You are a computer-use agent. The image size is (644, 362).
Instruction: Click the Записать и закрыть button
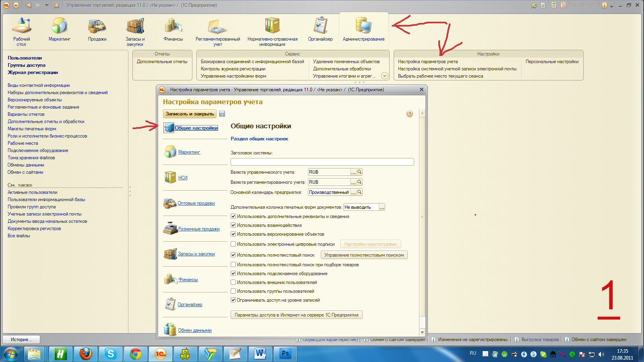[x=190, y=114]
